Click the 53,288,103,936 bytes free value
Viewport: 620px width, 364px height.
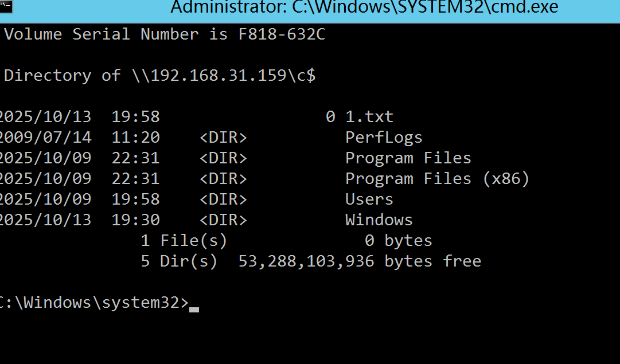pyautogui.click(x=306, y=261)
